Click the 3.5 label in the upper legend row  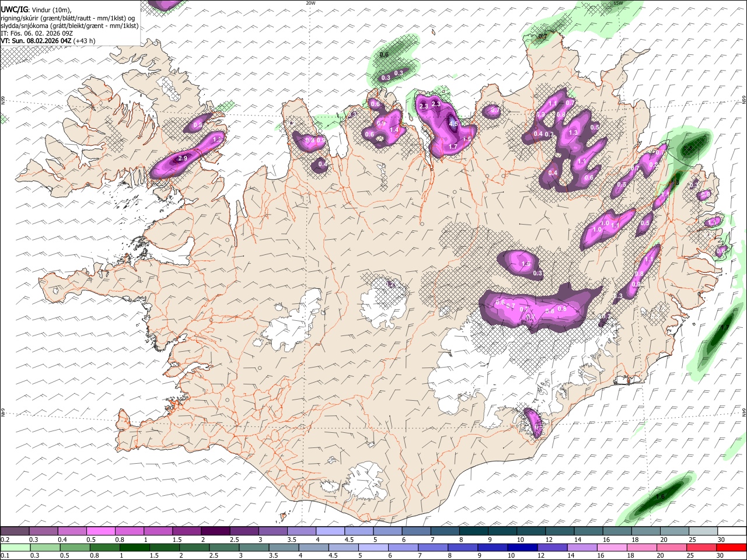[x=292, y=540]
